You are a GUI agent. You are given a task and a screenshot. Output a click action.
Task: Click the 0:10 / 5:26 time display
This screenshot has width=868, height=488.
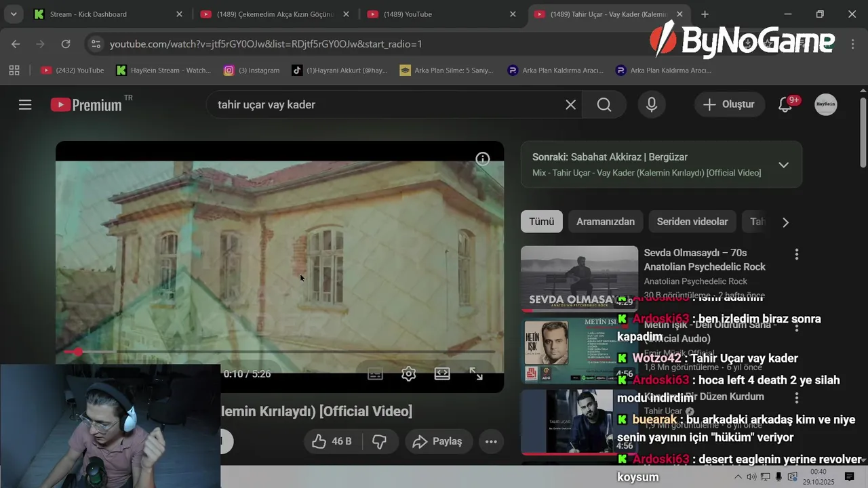247,373
